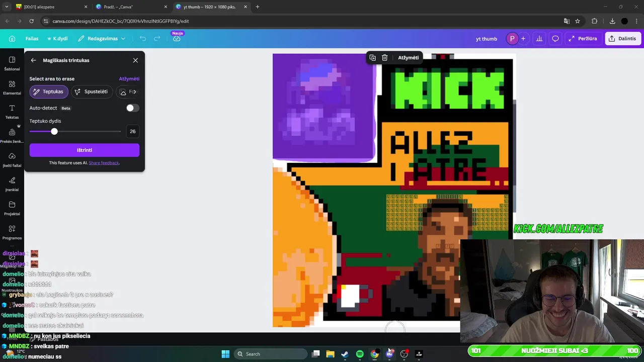
Task: Open the Chrome three-dot menu
Action: click(636, 21)
